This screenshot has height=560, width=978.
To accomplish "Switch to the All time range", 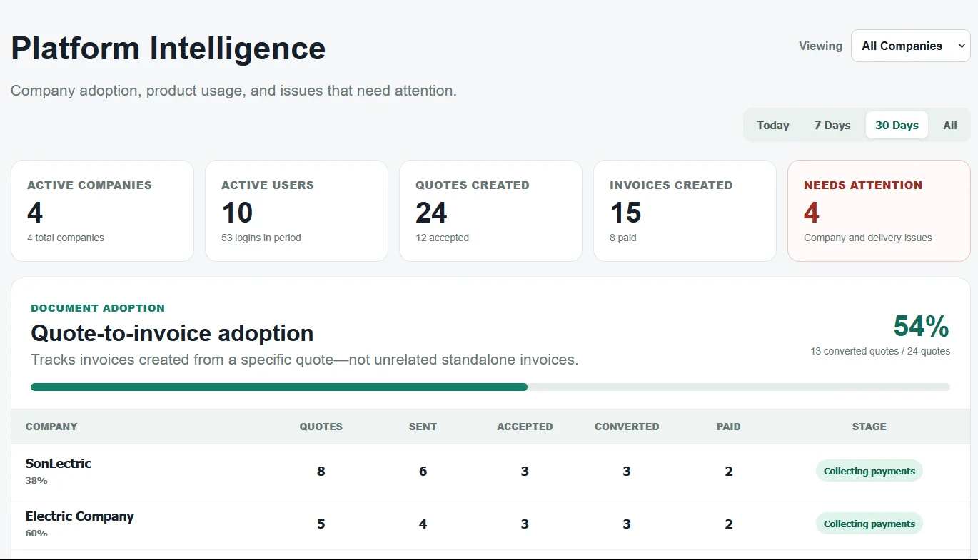I will click(949, 125).
